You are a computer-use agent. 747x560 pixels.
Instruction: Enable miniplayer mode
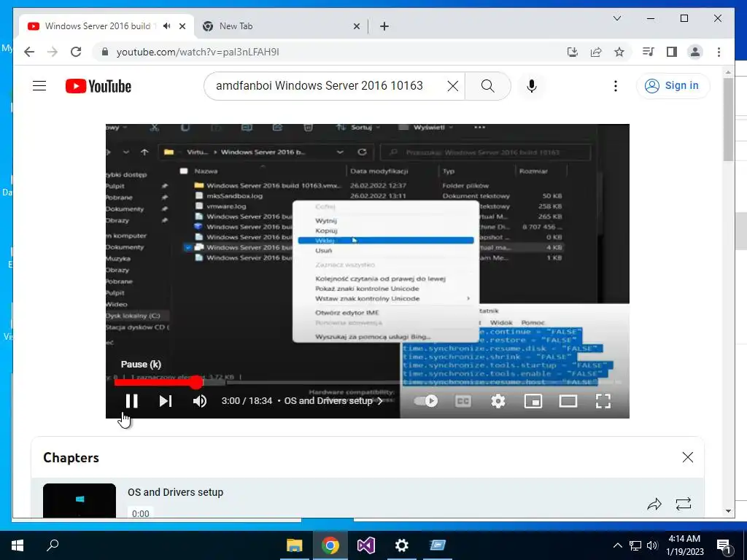coord(533,401)
